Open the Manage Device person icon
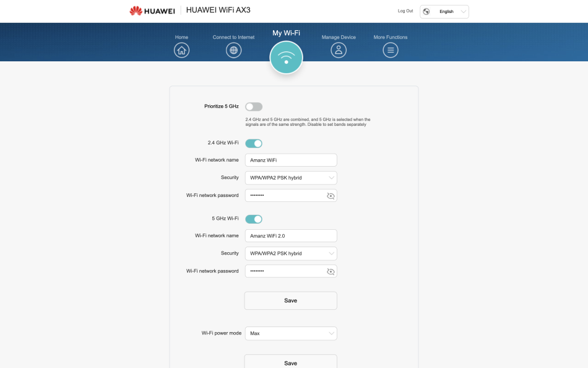 click(x=339, y=50)
